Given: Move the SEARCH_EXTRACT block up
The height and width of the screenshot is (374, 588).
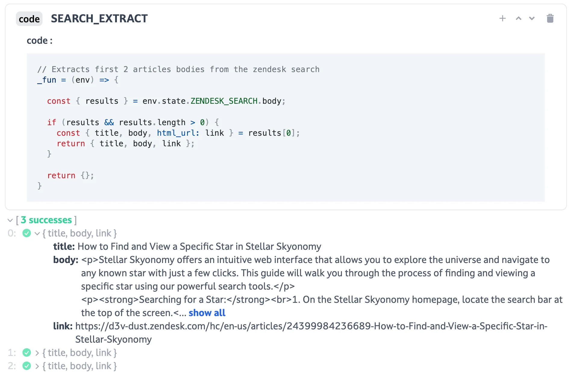Looking at the screenshot, I should 518,18.
